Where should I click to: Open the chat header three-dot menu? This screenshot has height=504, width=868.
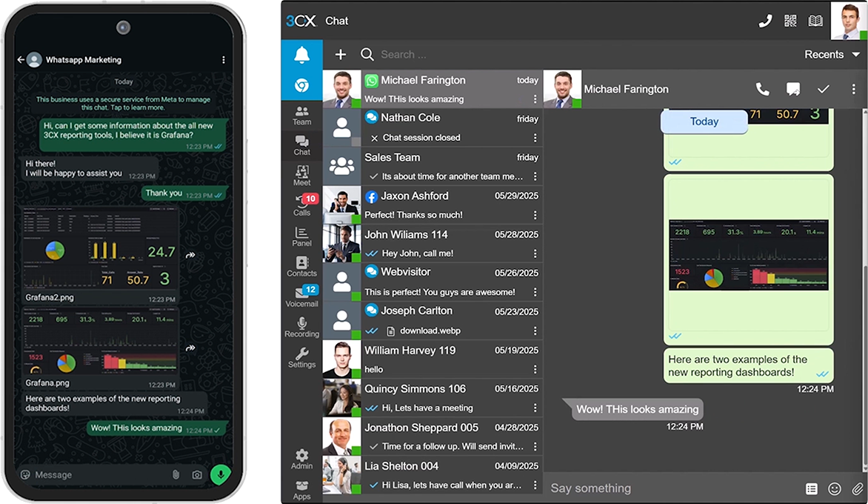pos(853,88)
